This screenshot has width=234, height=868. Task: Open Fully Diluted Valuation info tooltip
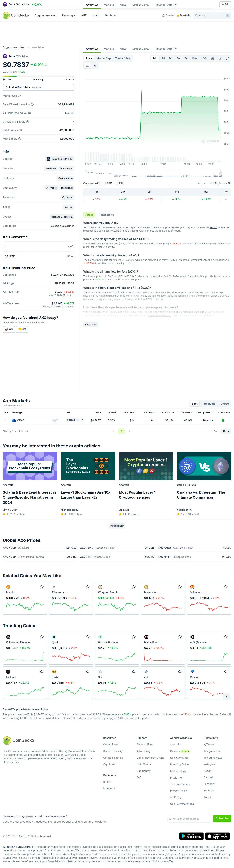[x=32, y=104]
